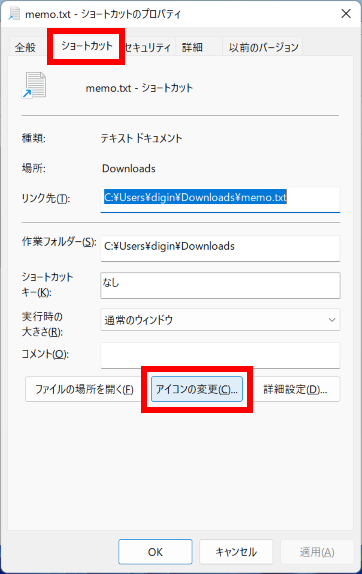The width and height of the screenshot is (362, 574).
Task: Click the Downloads location value
Action: pos(129,168)
